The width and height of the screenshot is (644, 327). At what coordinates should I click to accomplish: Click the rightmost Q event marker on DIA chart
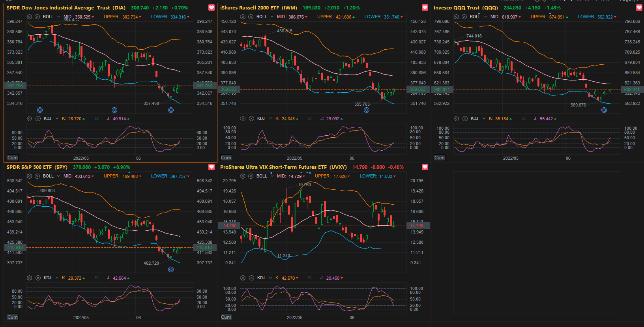click(171, 110)
